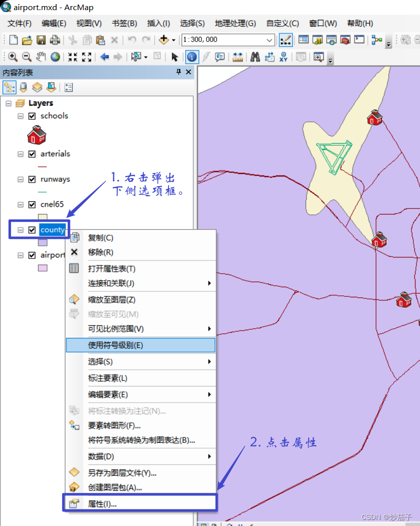Image resolution: width=420 pixels, height=526 pixels.
Task: Toggle the arterials layer visibility checkbox
Action: point(32,154)
